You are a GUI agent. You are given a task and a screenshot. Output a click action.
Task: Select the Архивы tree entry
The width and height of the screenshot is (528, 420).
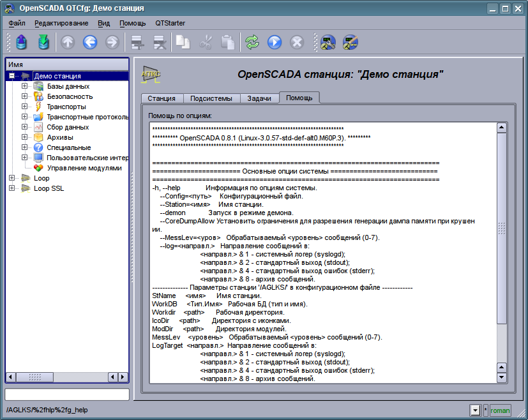[x=59, y=137]
